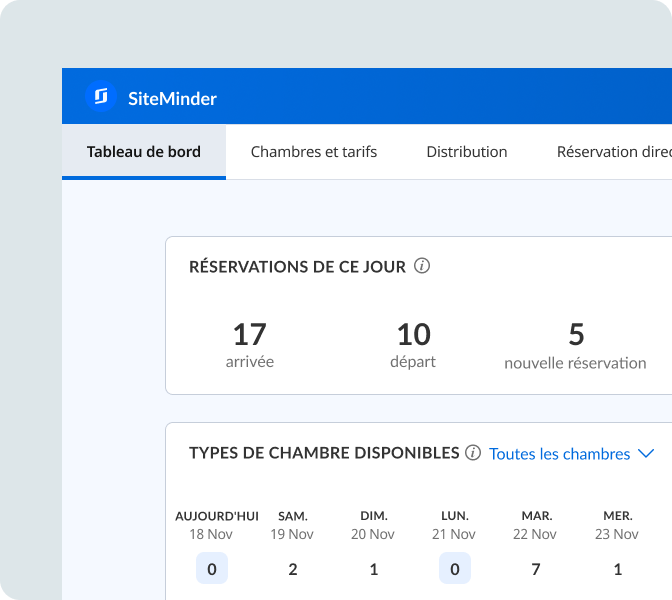Screen dimensions: 672x600
Task: Click the SiteMinder logo icon
Action: point(101,96)
